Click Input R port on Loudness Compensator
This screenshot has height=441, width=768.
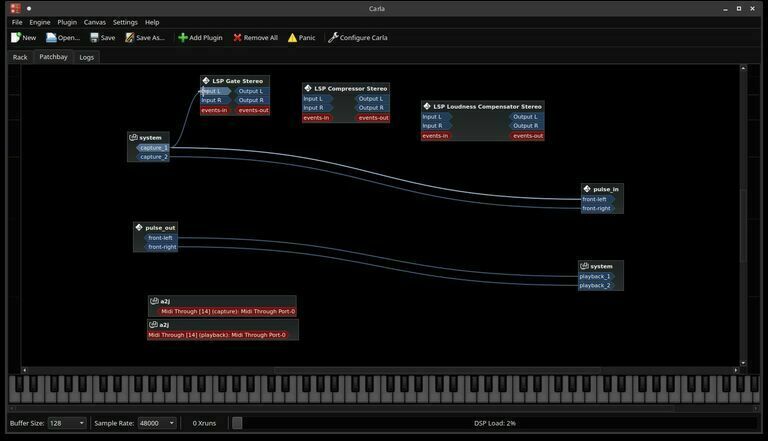tap(436, 125)
